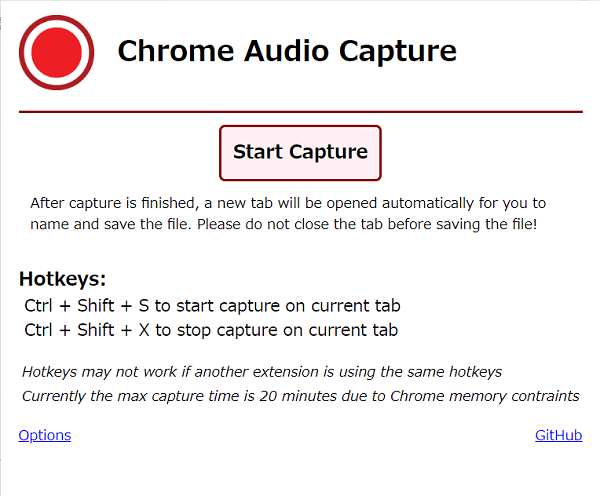
Task: Select the Hotkeys: section heading
Action: coord(62,279)
